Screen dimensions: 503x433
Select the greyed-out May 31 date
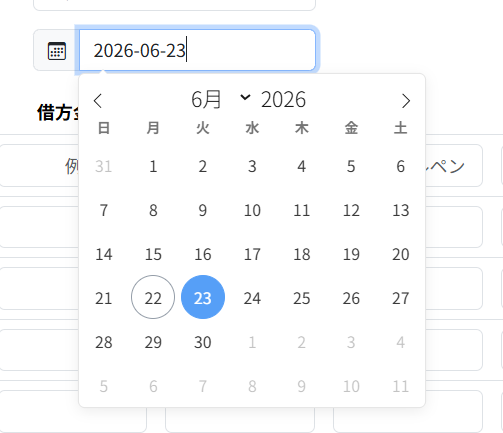point(104,166)
